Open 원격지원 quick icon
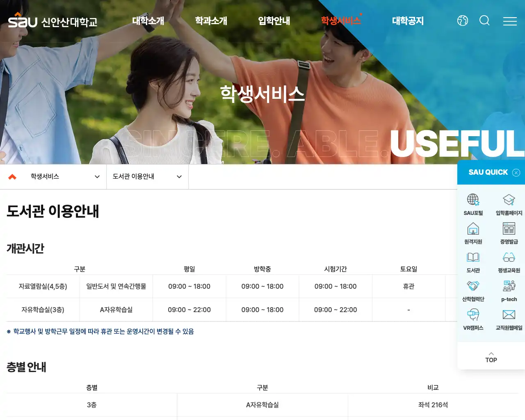The height and width of the screenshot is (420, 525). click(473, 233)
